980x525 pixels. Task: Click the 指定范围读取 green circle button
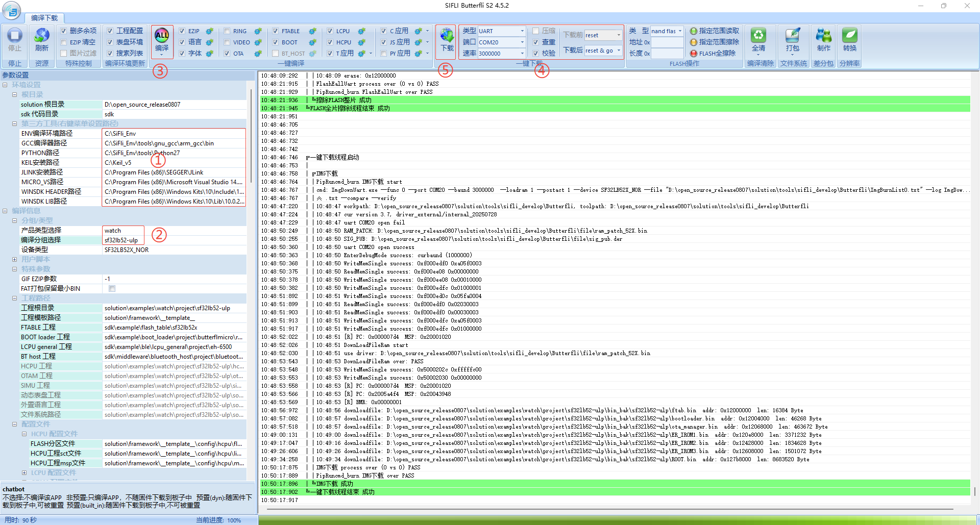pos(694,31)
